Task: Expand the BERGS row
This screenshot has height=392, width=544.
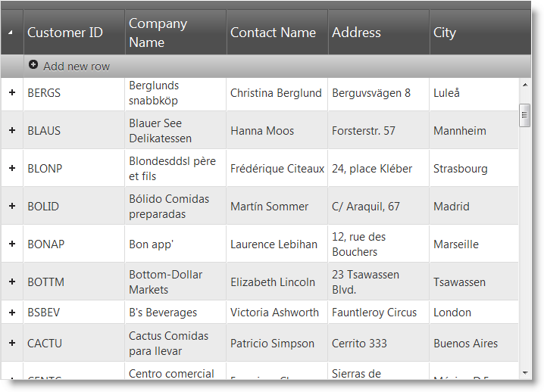Action: (x=11, y=92)
